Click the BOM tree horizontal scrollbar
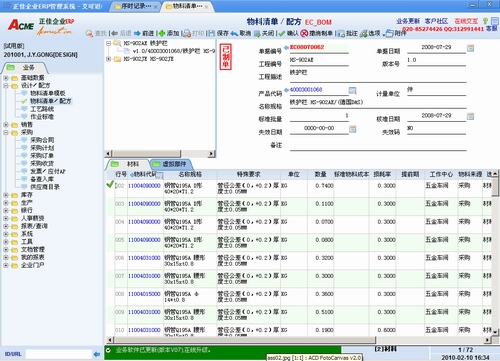Screen dimensions: 500x361 (x=160, y=154)
